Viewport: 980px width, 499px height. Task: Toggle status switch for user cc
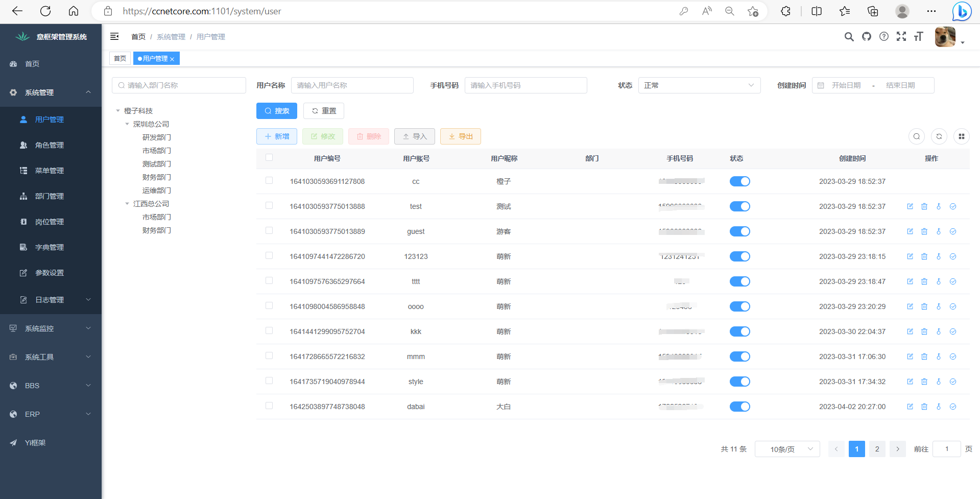point(739,181)
